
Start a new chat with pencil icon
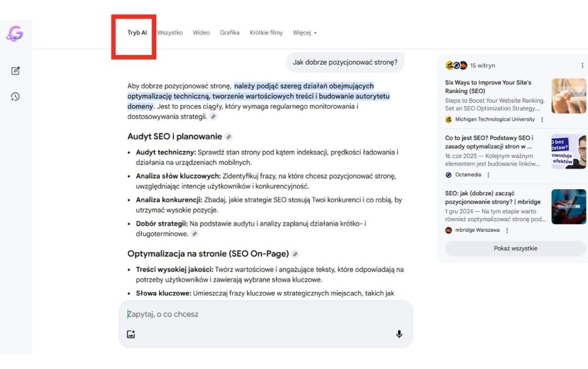click(x=15, y=70)
